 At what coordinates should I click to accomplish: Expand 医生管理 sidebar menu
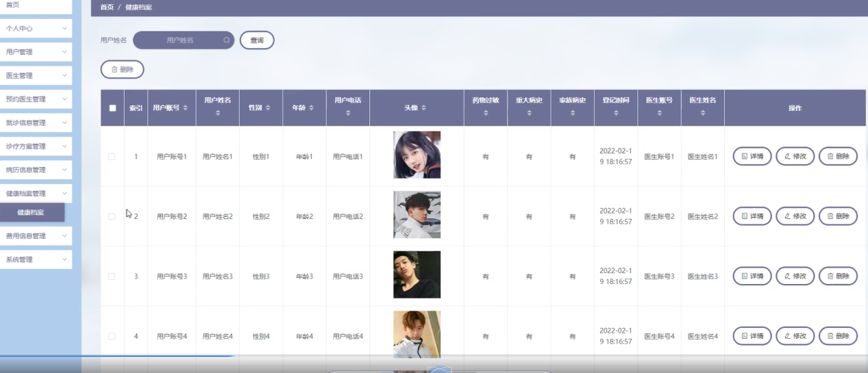tap(36, 75)
